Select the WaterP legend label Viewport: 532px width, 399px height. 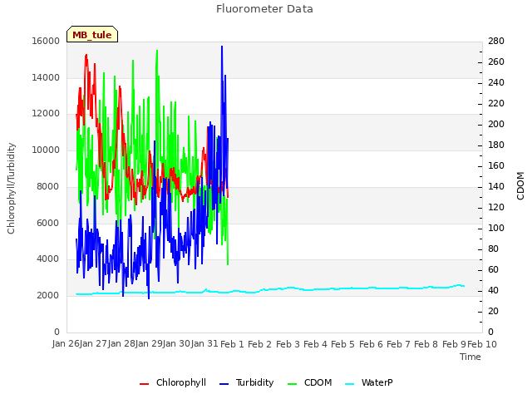[377, 382]
